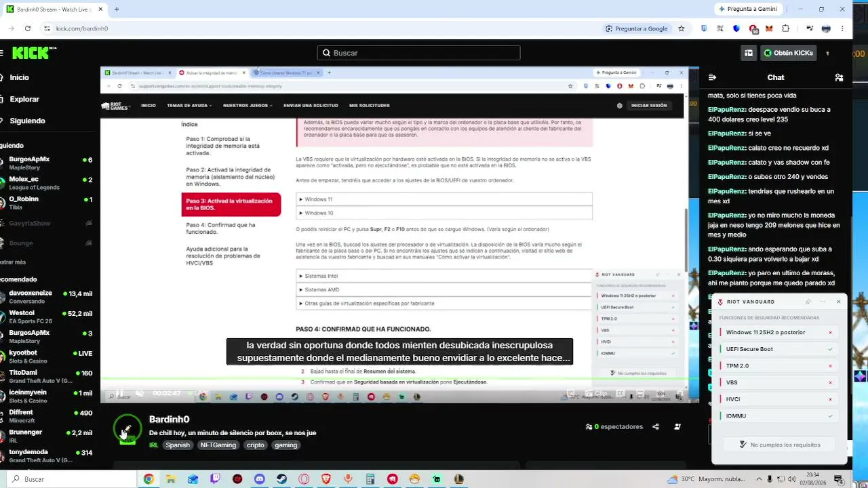Open the taskbar clock showing 20:34

813,479
